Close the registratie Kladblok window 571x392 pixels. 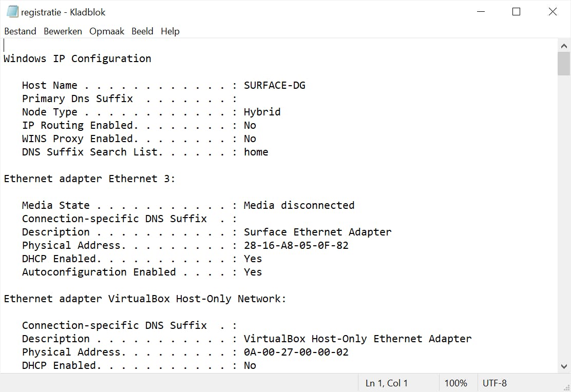553,12
